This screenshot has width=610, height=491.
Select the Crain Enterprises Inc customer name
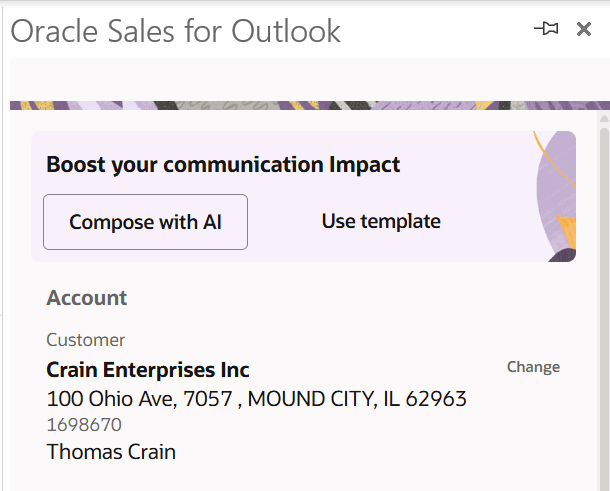click(148, 370)
